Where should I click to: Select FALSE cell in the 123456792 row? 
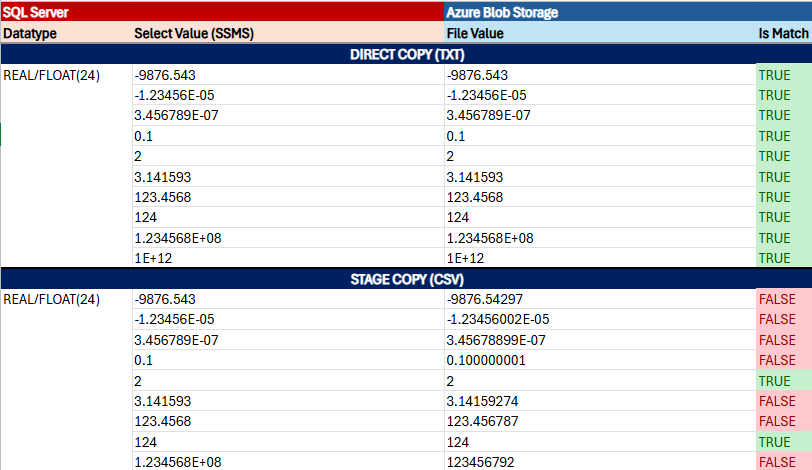(x=784, y=462)
